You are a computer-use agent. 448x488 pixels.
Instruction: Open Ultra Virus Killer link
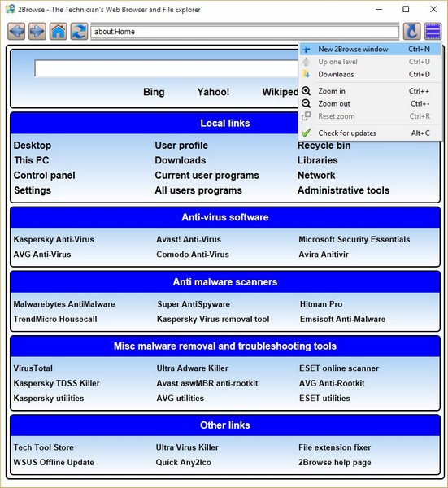coord(187,447)
